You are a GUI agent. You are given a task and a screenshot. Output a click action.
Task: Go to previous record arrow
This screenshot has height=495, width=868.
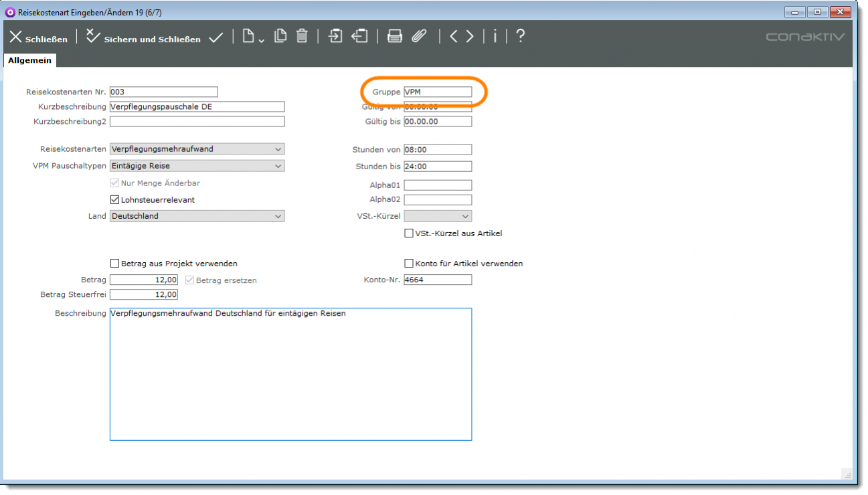453,37
